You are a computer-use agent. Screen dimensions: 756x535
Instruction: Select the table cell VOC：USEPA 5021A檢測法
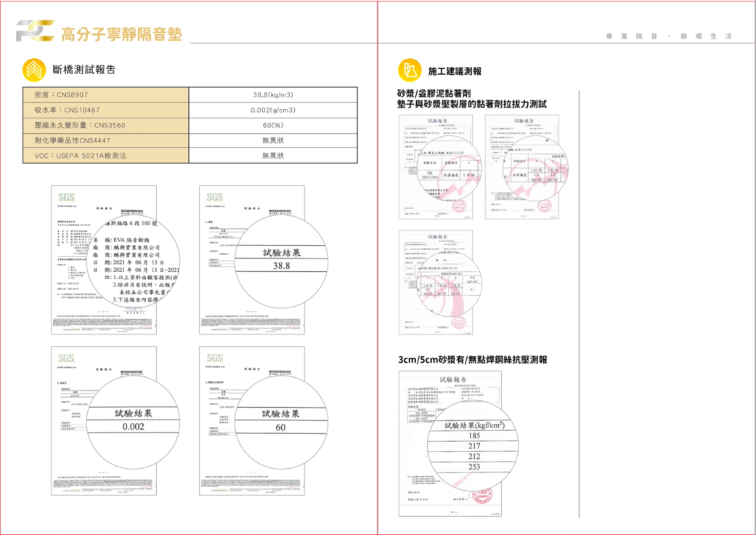tap(105, 156)
